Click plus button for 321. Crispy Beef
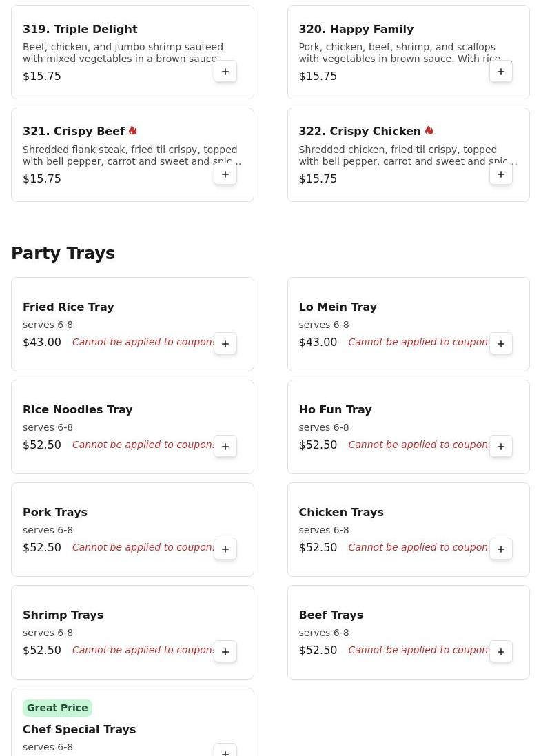The width and height of the screenshot is (541, 756). (x=225, y=174)
